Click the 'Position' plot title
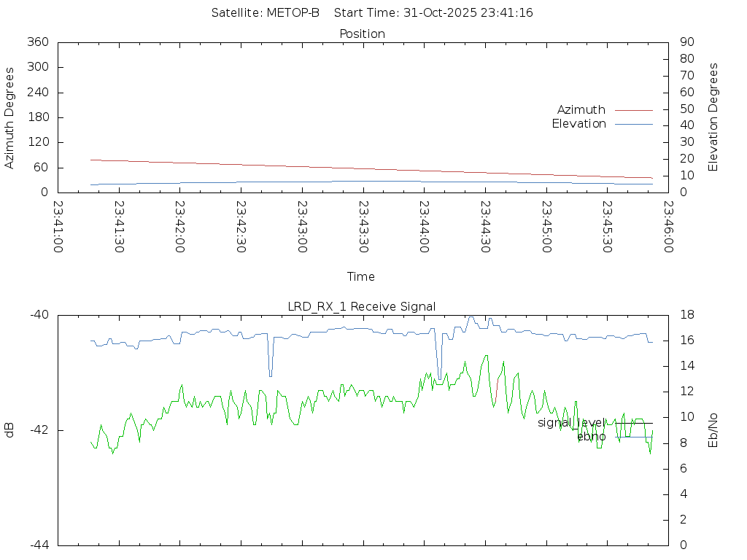 pos(362,34)
